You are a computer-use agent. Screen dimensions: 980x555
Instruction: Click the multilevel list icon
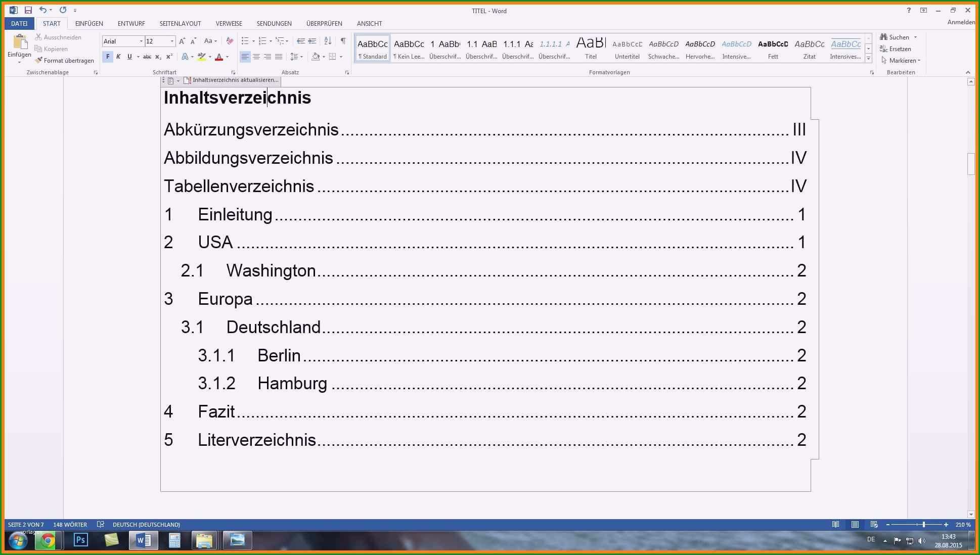280,41
